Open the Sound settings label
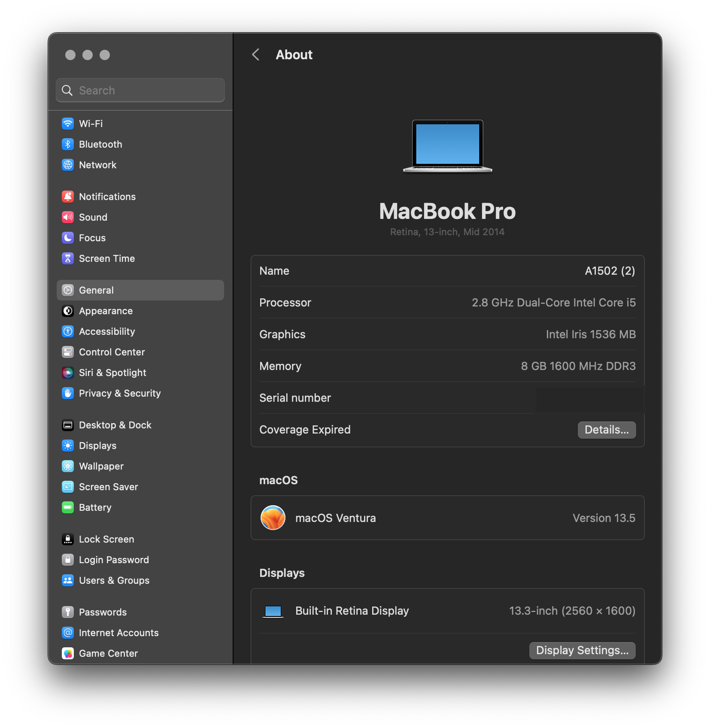710x728 pixels. pos(93,217)
